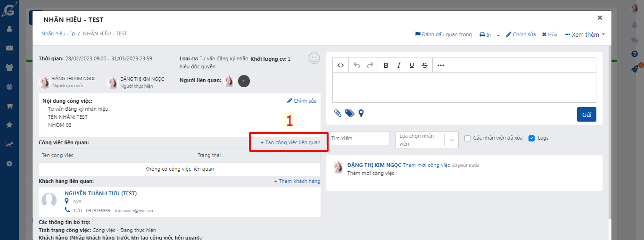Open the Xem thêm dropdown menu

click(585, 34)
